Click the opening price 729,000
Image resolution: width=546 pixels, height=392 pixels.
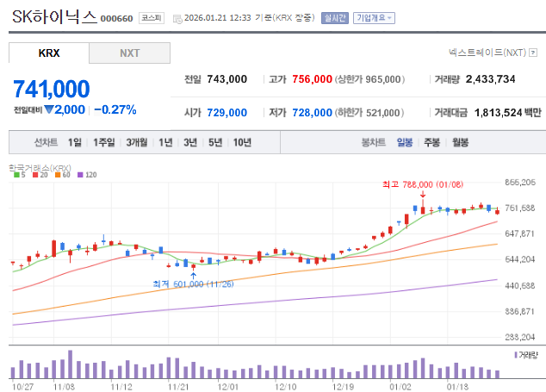pyautogui.click(x=227, y=113)
